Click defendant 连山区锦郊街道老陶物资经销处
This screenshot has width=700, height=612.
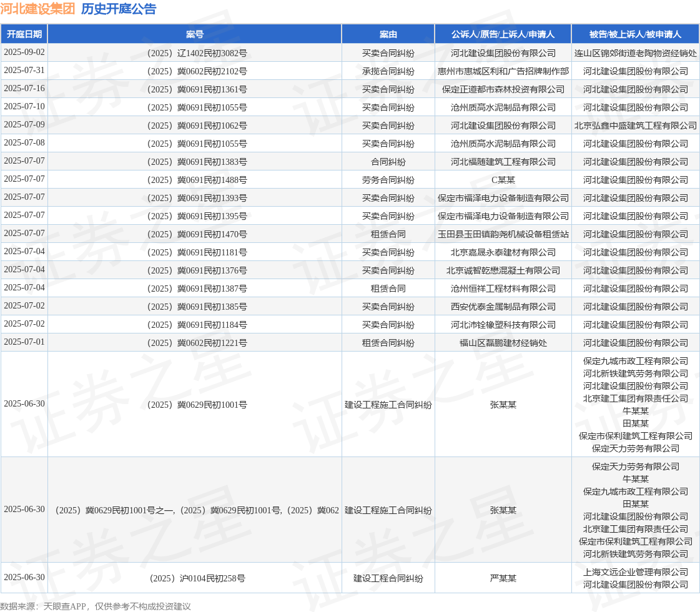[635, 53]
